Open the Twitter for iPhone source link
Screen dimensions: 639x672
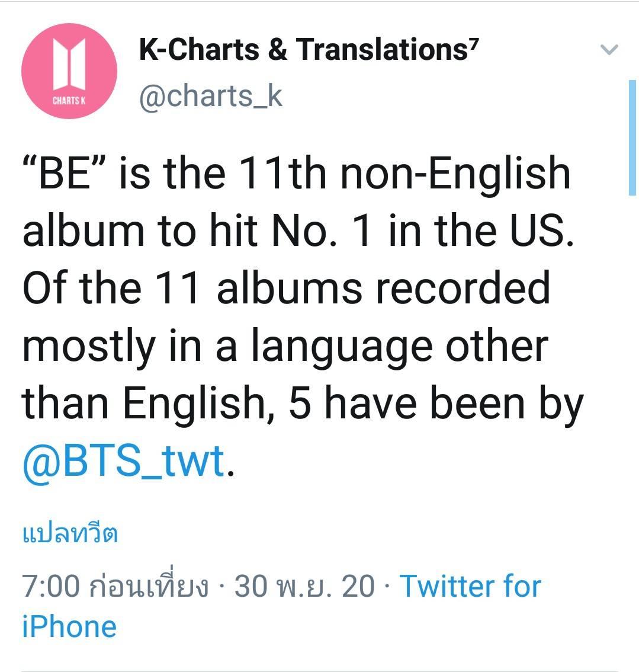(x=470, y=586)
